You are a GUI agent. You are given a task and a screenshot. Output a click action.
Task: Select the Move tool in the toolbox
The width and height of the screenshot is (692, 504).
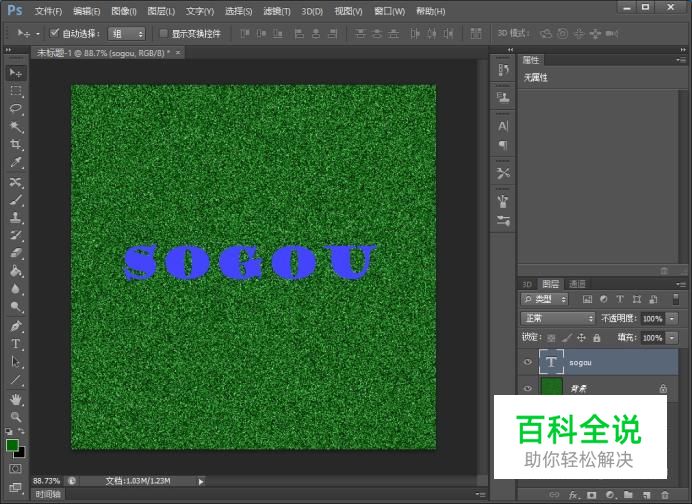pos(16,73)
